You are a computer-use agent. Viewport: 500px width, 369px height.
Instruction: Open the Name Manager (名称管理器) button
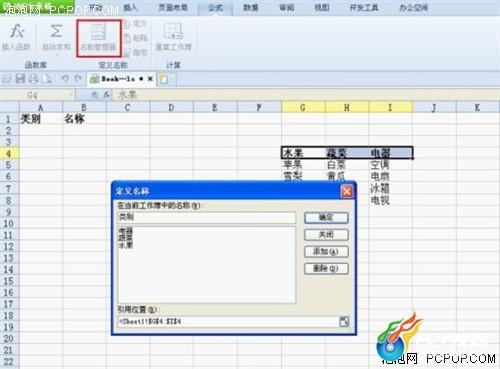pyautogui.click(x=98, y=38)
